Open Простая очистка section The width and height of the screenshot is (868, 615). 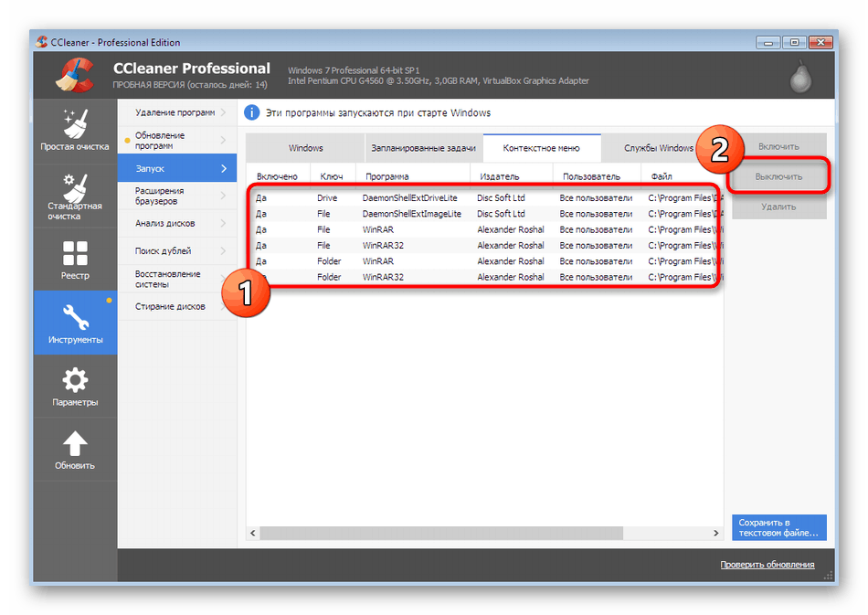click(x=75, y=131)
